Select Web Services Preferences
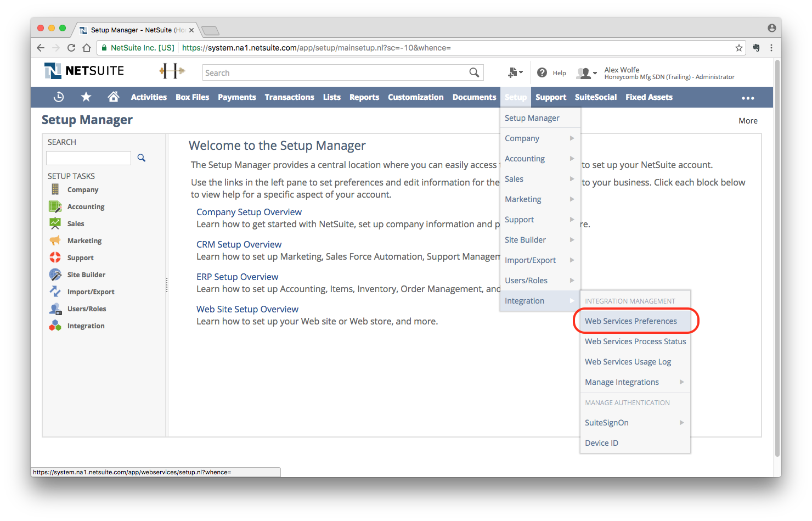Screen dimensions: 812x521 point(635,321)
